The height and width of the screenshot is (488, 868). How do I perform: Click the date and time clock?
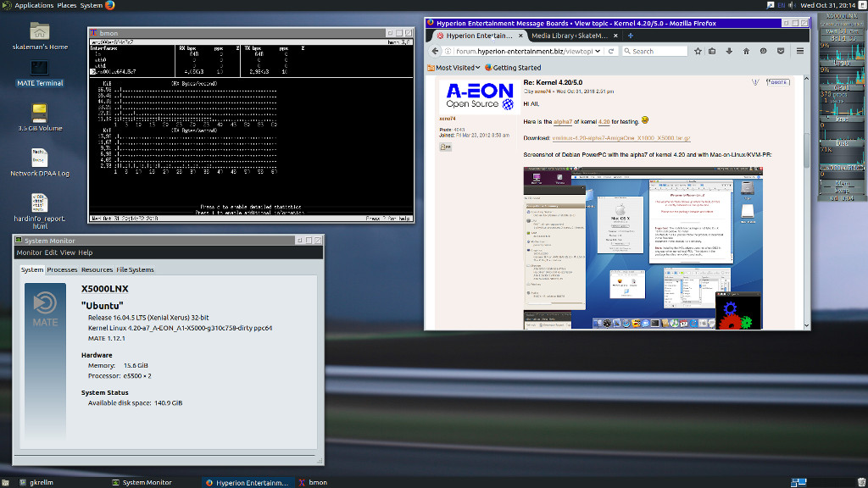point(828,5)
